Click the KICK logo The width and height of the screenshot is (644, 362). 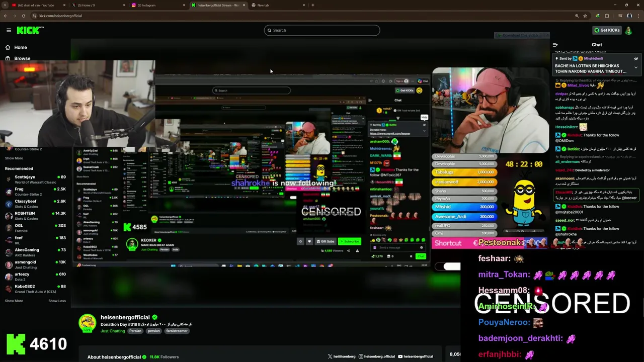[30, 30]
